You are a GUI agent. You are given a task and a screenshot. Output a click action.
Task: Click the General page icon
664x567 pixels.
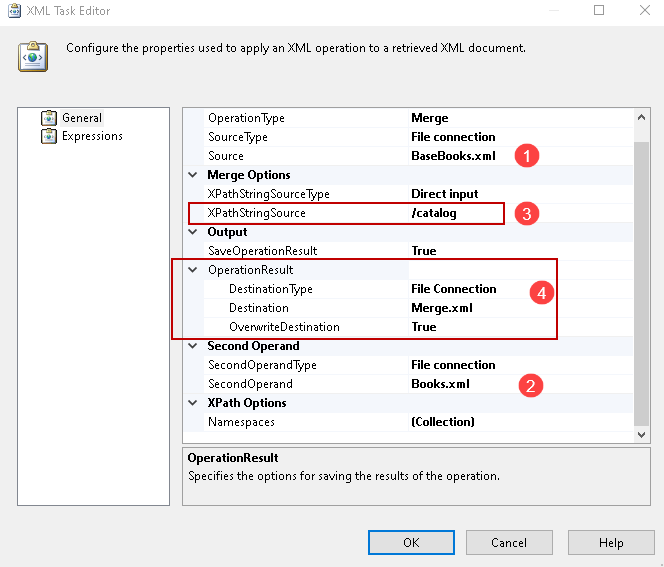click(49, 118)
